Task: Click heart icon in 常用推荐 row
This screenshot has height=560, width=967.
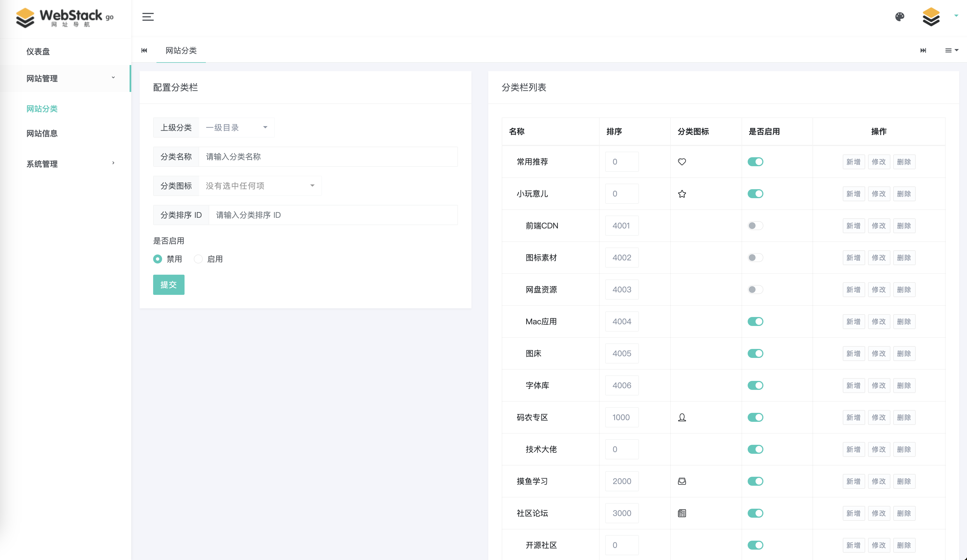Action: 682,162
